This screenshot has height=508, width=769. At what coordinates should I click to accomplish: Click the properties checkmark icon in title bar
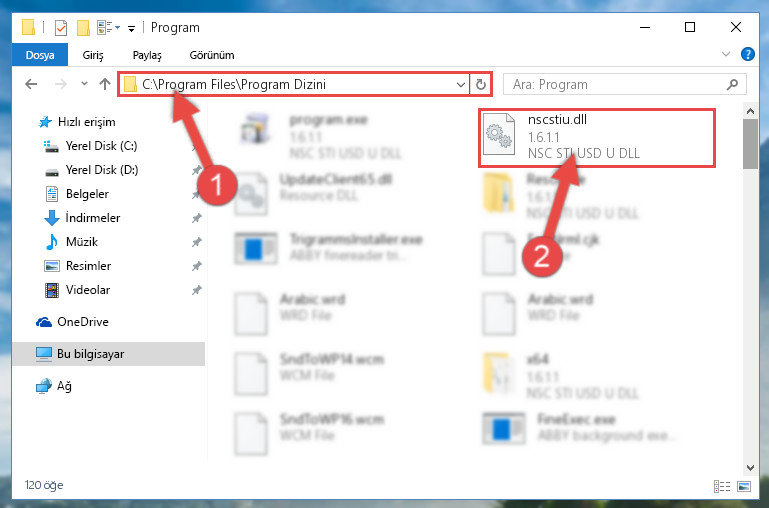pos(61,28)
